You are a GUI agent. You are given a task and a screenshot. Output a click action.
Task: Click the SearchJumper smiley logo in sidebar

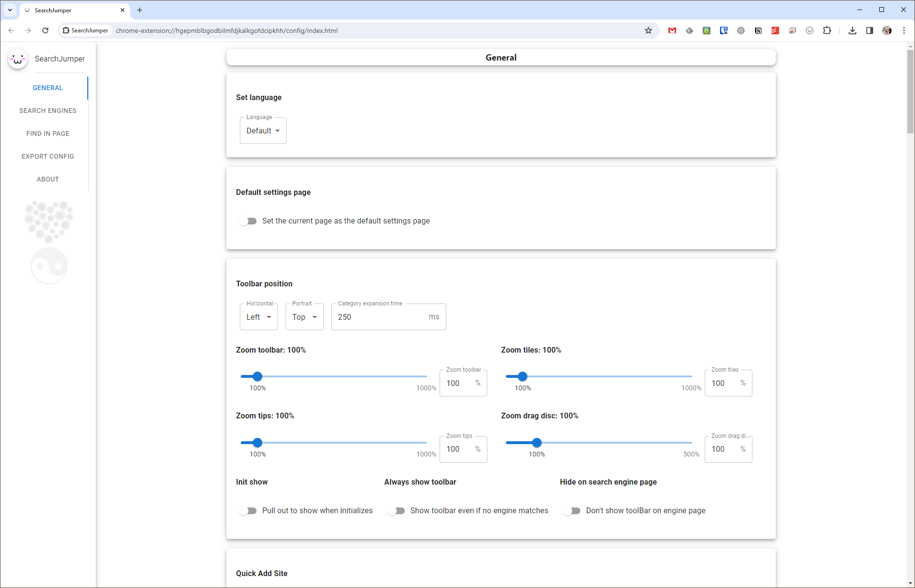(x=18, y=59)
